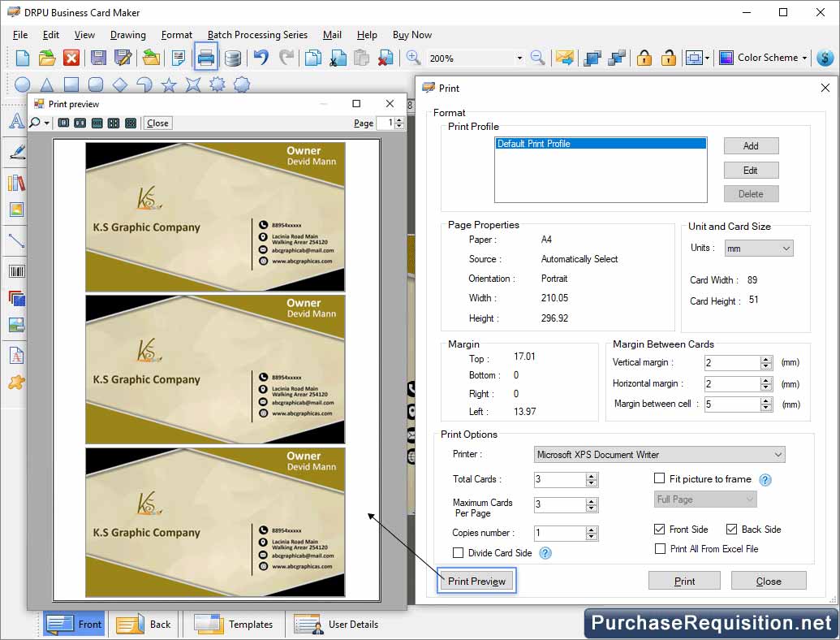
Task: Select the line drawing tool from the sidebar
Action: point(16,240)
